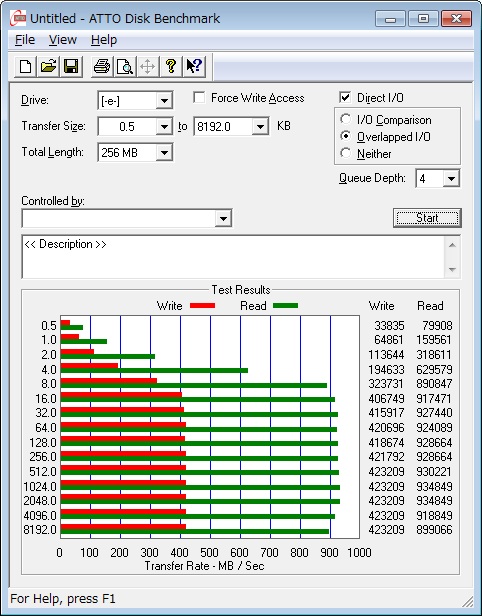The image size is (482, 616).
Task: Click write value 323731
Action: (386, 383)
